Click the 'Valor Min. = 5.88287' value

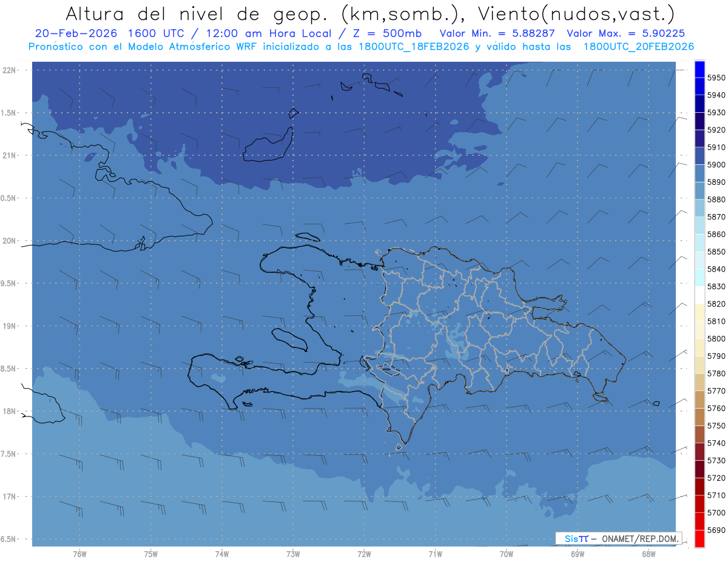click(497, 33)
